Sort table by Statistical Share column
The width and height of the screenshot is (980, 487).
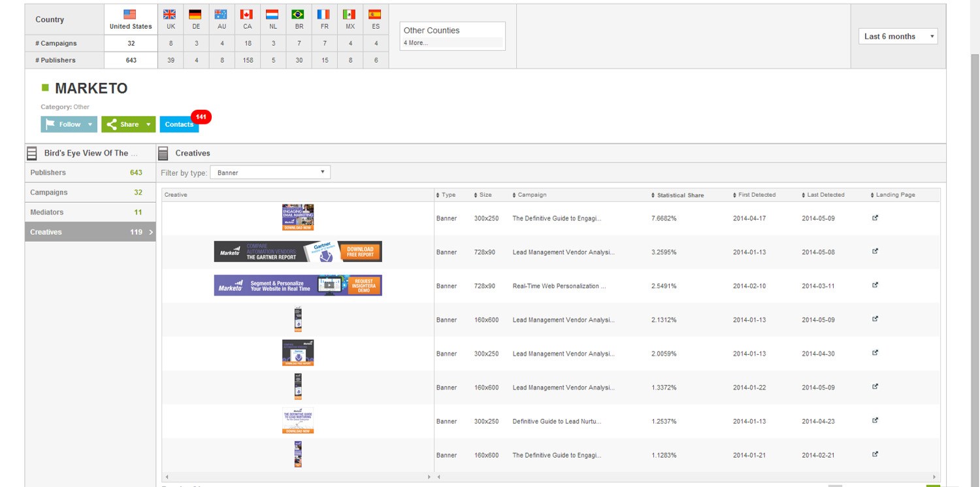[678, 195]
